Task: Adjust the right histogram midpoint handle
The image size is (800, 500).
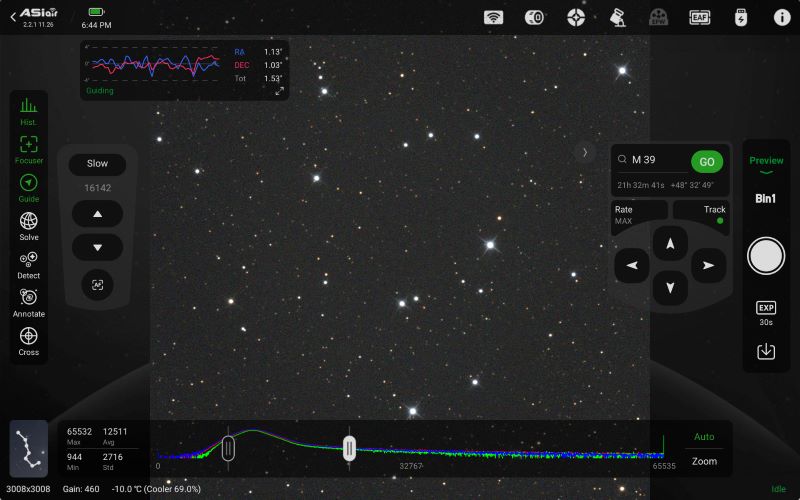Action: click(349, 448)
